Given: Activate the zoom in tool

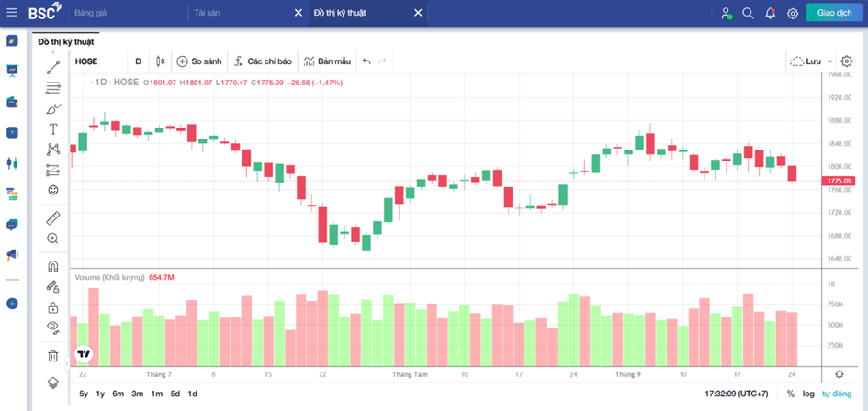Looking at the screenshot, I should click(x=53, y=239).
